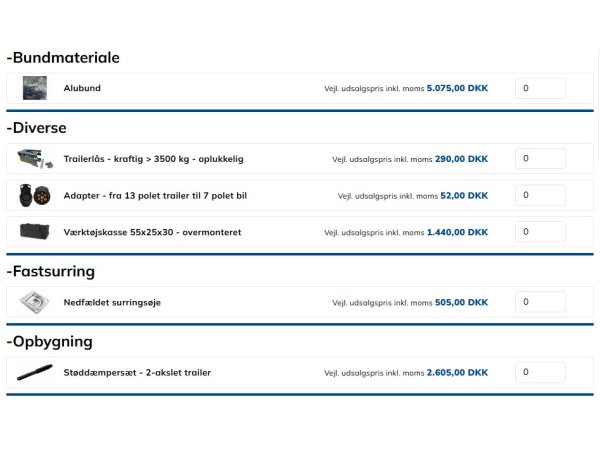This screenshot has width=600, height=450.
Task: Collapse the Fastsurring section heading
Action: (x=50, y=271)
